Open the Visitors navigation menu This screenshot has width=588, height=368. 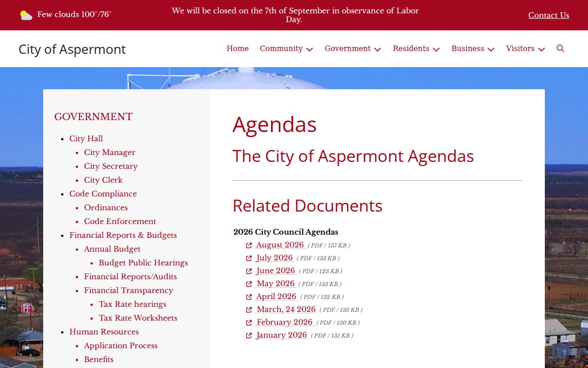(x=520, y=48)
